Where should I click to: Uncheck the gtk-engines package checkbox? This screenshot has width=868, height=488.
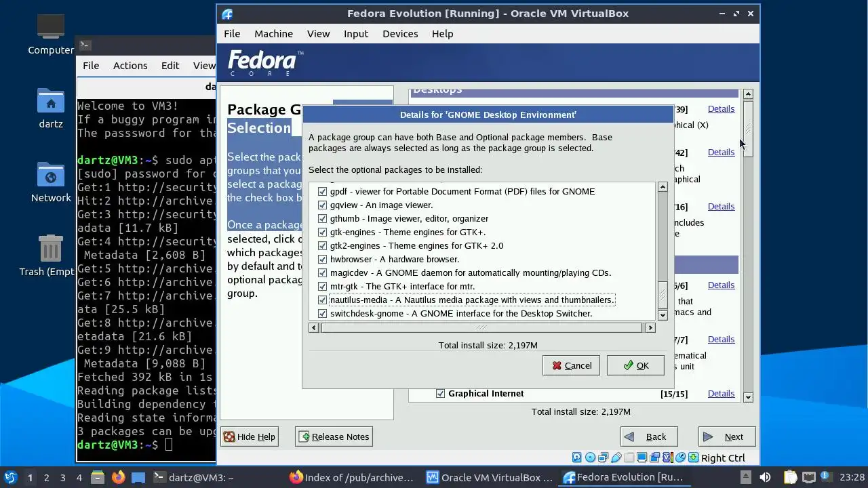(322, 232)
